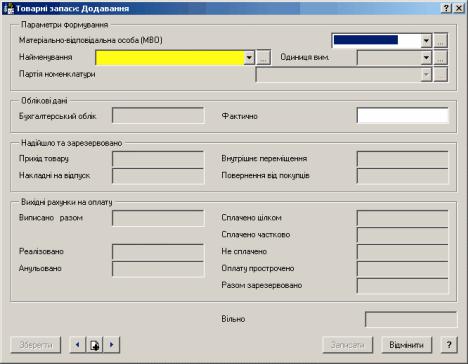Click the Виписано разом field
The height and width of the screenshot is (364, 468).
(158, 218)
